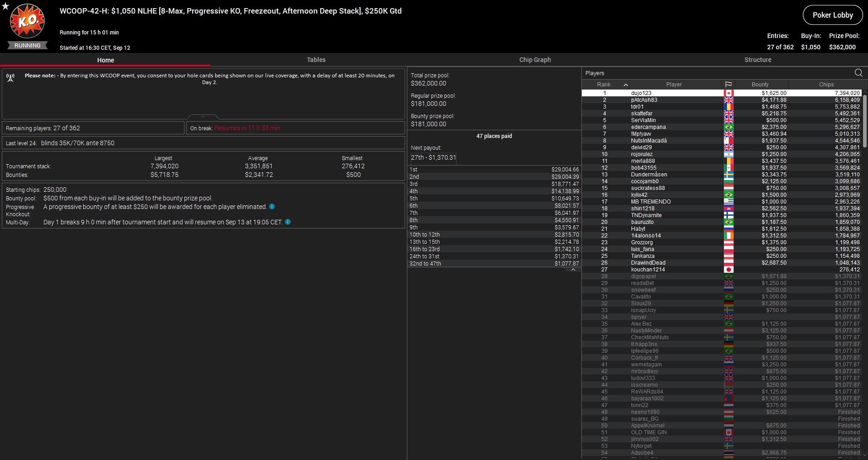Select player row deivid29

(722, 147)
